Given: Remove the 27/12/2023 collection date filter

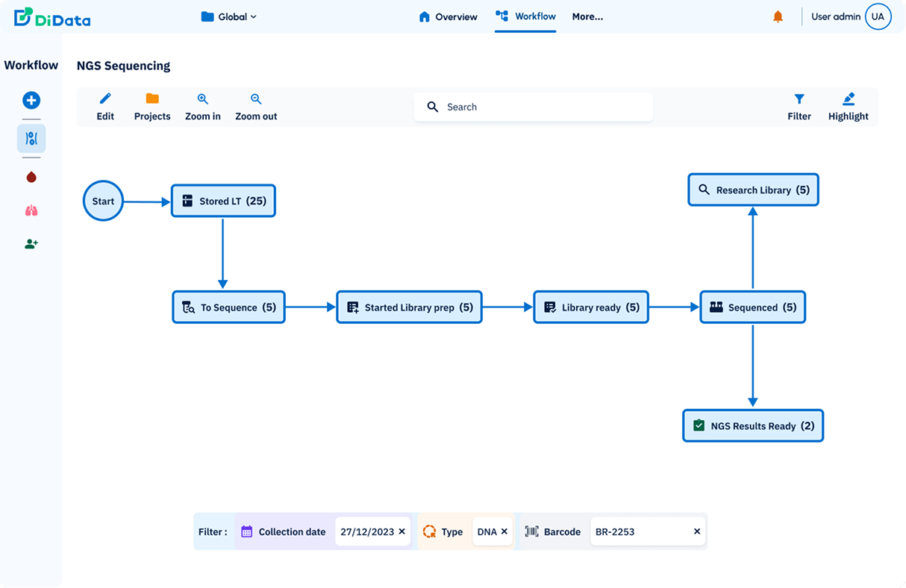Looking at the screenshot, I should tap(402, 532).
